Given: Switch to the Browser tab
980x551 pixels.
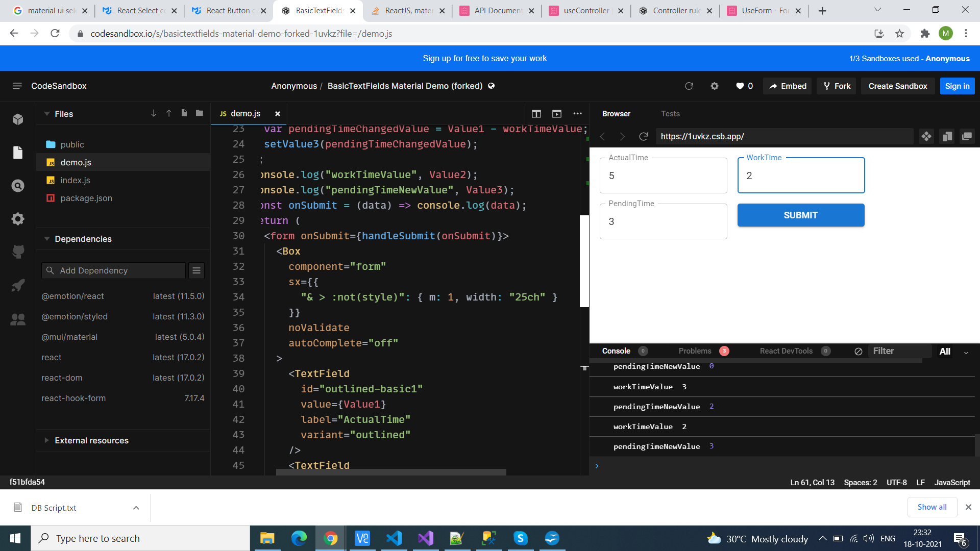Looking at the screenshot, I should pos(616,114).
